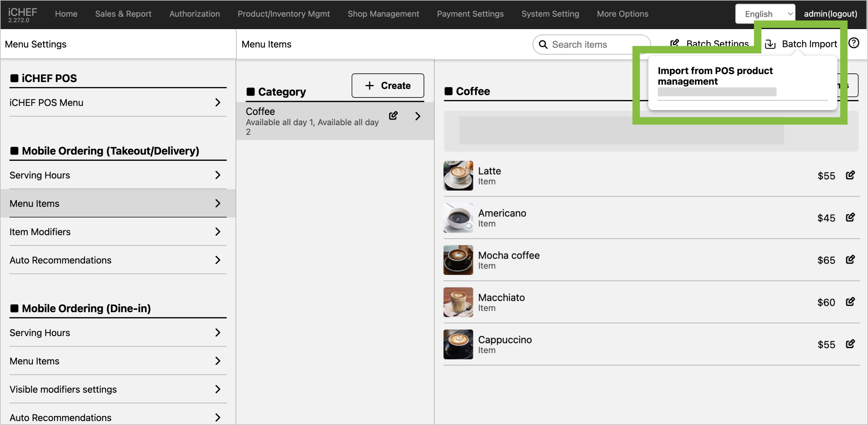Image resolution: width=868 pixels, height=425 pixels.
Task: Click the admin(logout) link
Action: pos(830,14)
